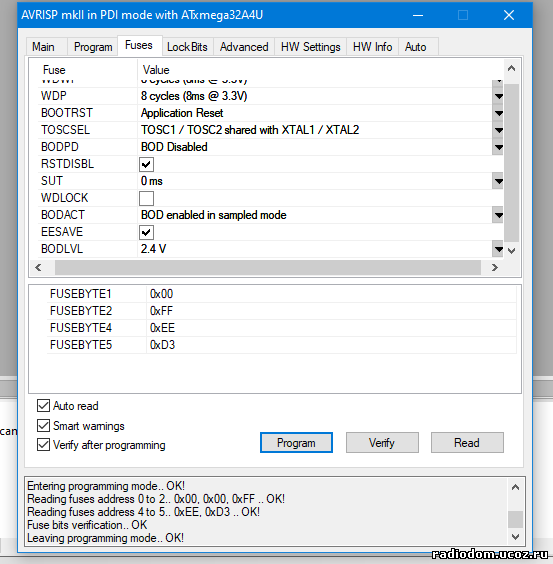Click the 'BOD Disabled' value text
Screen dimensions: 553x564
coord(174,147)
